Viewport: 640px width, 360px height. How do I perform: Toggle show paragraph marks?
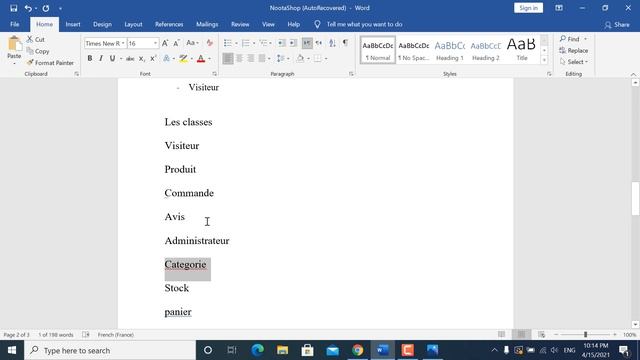point(345,43)
